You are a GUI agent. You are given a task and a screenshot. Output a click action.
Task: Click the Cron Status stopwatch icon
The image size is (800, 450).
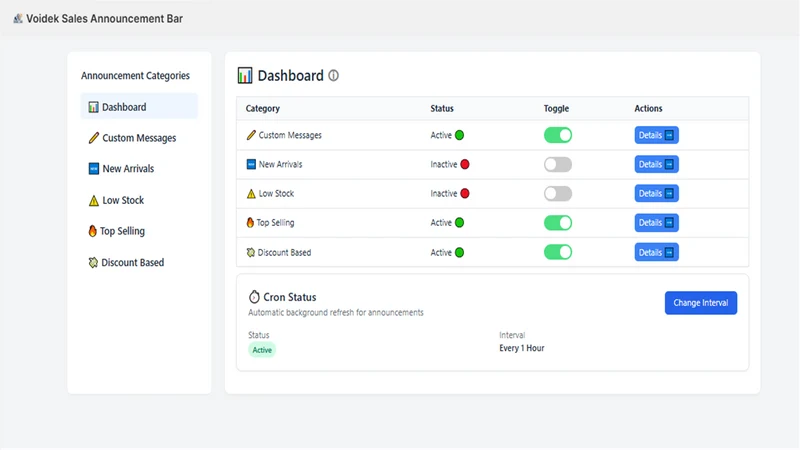tap(254, 296)
